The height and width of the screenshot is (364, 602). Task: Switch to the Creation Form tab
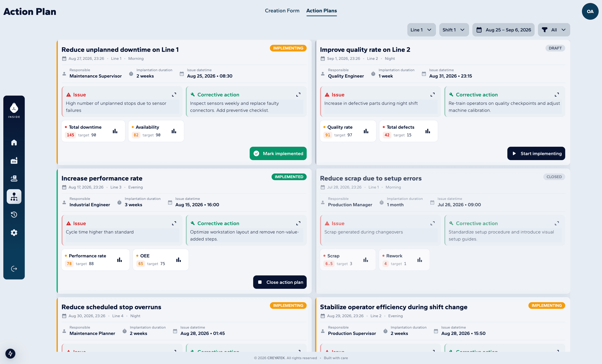(x=282, y=11)
